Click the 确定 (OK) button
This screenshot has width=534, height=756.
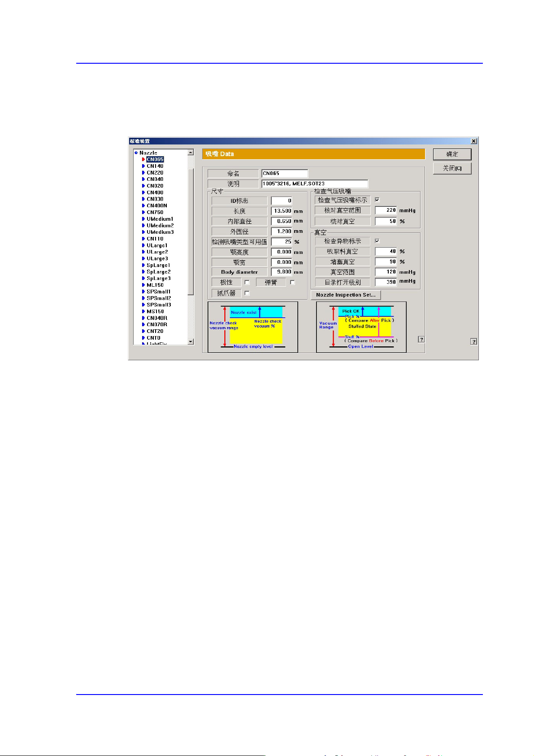[452, 154]
